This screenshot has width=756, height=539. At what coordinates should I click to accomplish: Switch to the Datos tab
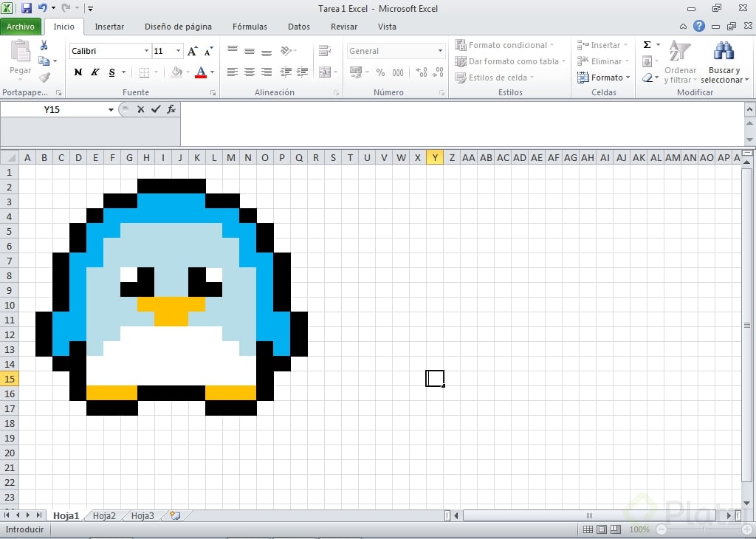coord(299,27)
